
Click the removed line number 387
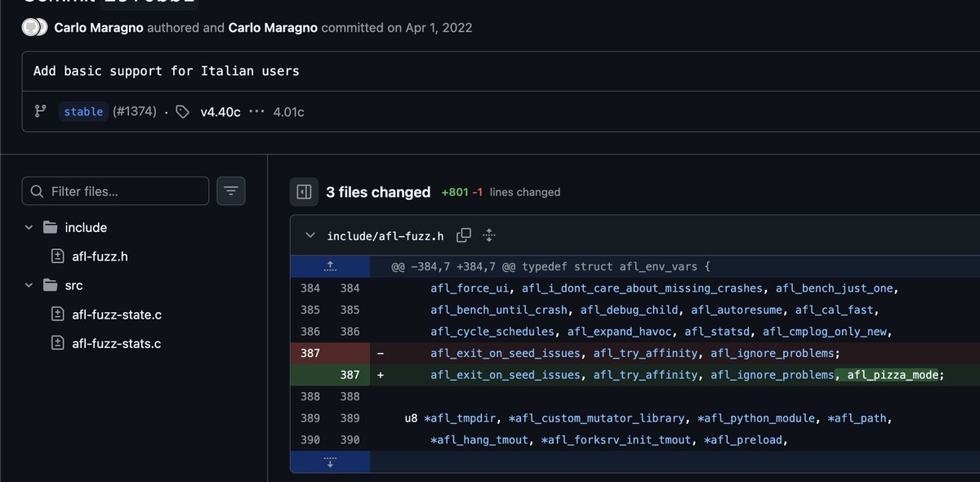[310, 353]
